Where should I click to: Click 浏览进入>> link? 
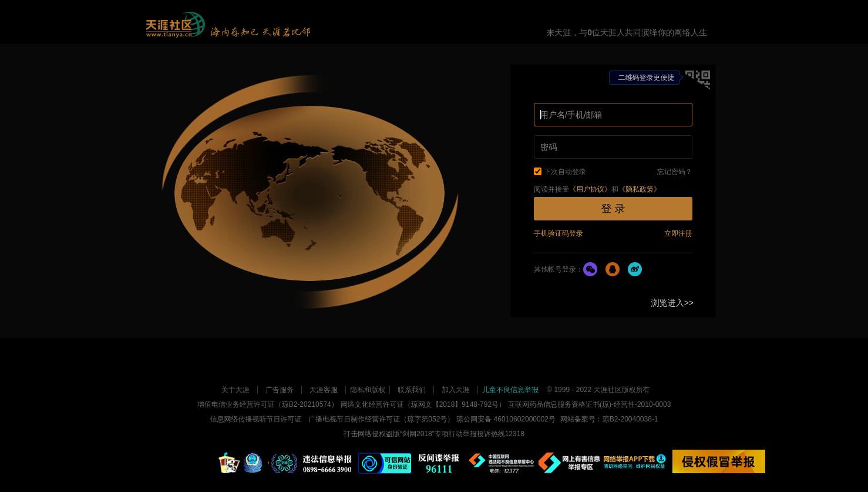(672, 303)
